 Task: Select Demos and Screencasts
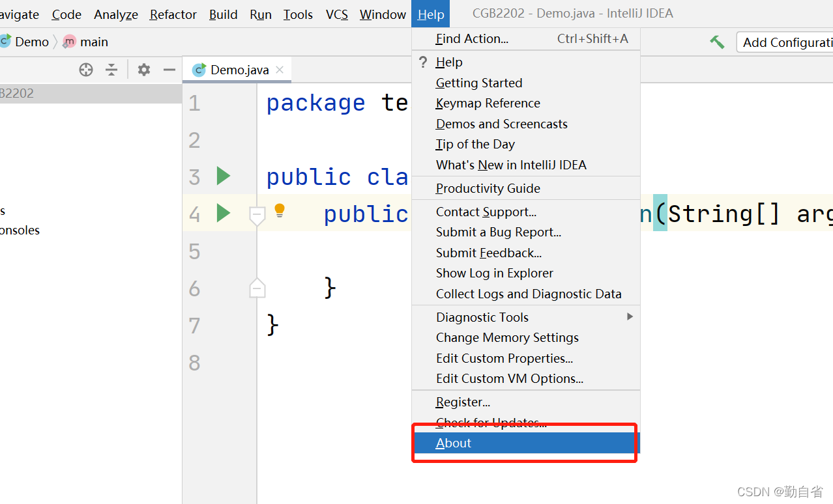526,124
